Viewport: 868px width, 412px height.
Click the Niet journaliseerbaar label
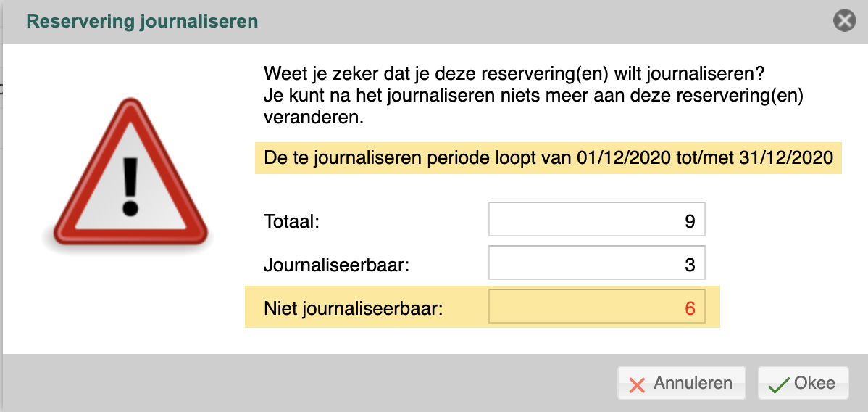[354, 309]
